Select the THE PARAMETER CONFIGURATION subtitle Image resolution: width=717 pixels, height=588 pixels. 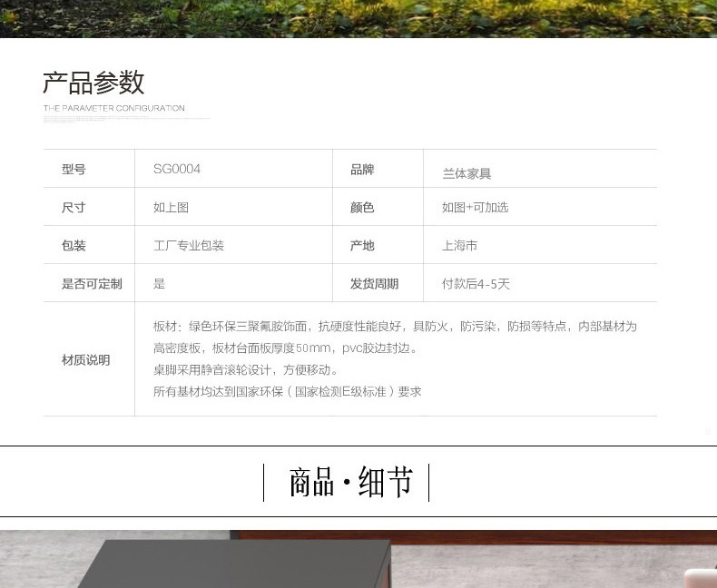pyautogui.click(x=113, y=108)
